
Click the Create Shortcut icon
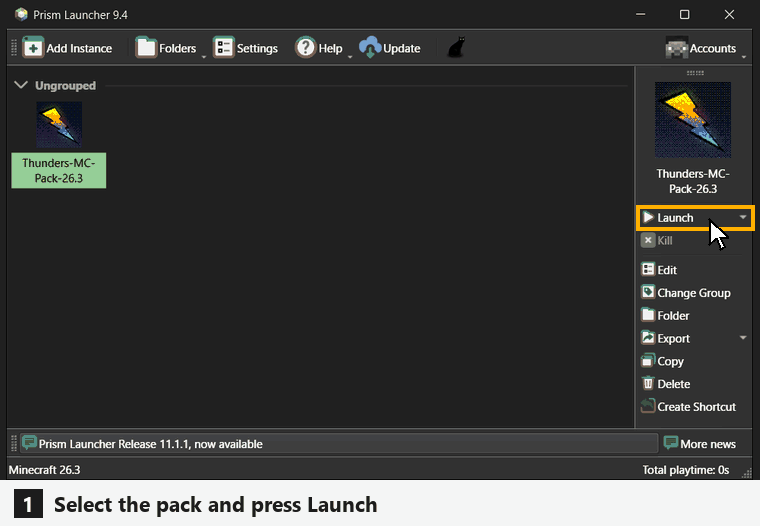[648, 406]
